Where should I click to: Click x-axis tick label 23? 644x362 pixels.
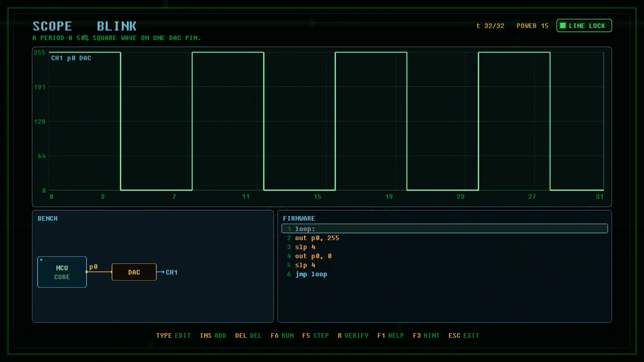pos(461,197)
